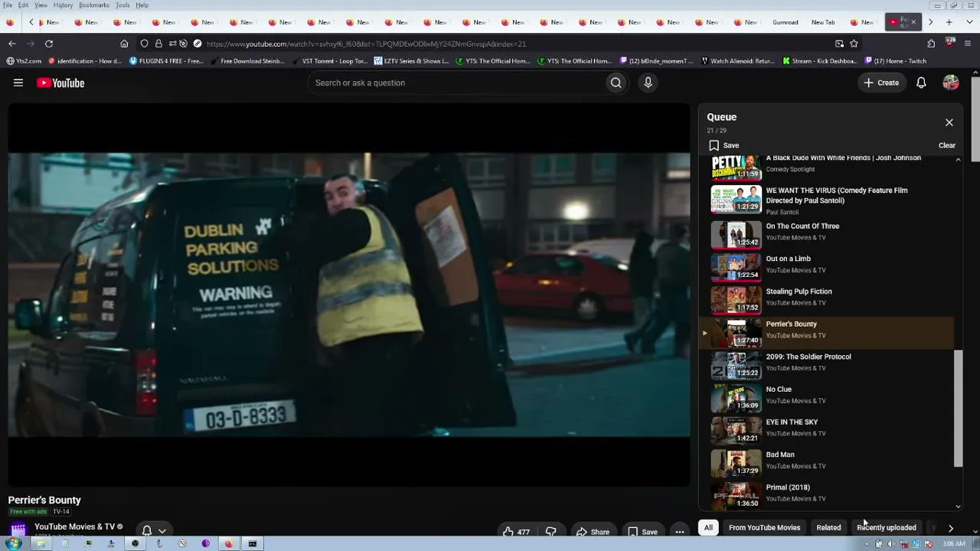Open the Create menu
The image size is (980, 551).
[x=881, y=83]
